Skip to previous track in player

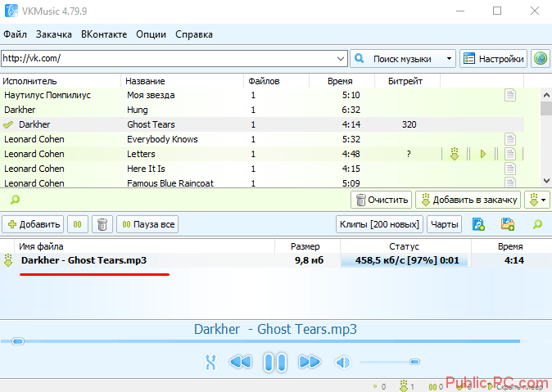[x=241, y=362]
